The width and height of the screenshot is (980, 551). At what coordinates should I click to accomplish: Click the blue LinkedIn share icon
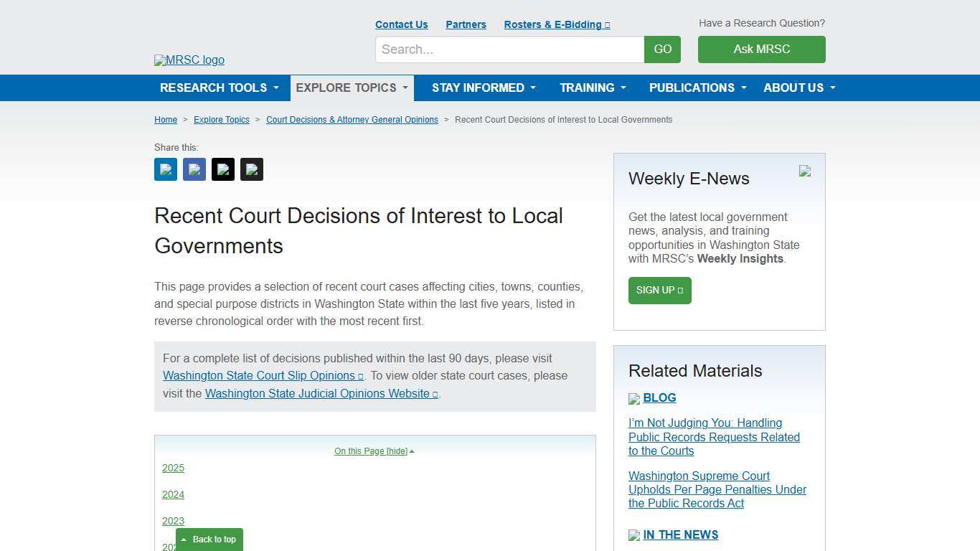(x=165, y=169)
